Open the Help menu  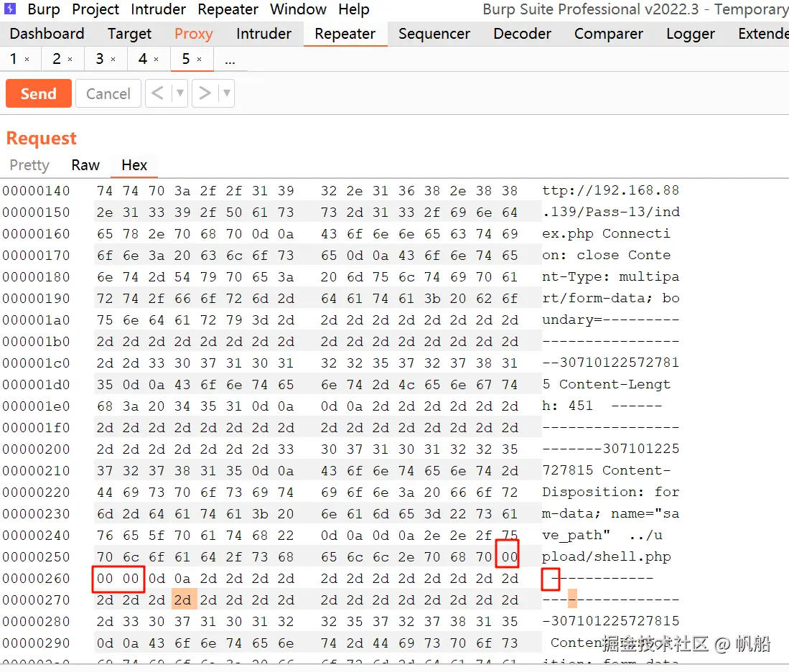[x=354, y=9]
